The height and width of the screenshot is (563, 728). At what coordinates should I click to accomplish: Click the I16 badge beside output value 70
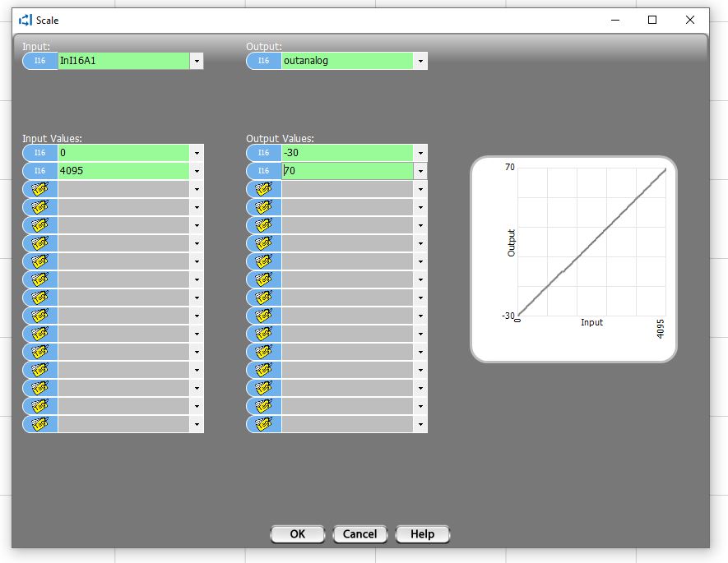tap(264, 171)
